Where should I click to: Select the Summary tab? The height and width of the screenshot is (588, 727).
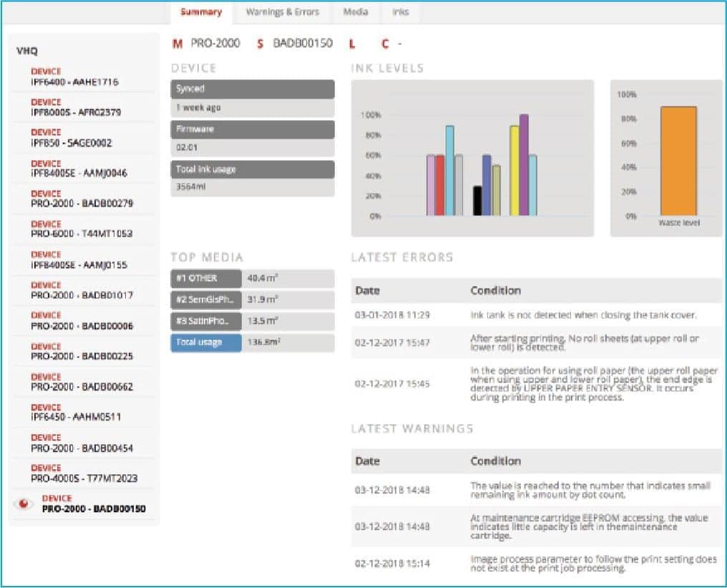point(201,12)
